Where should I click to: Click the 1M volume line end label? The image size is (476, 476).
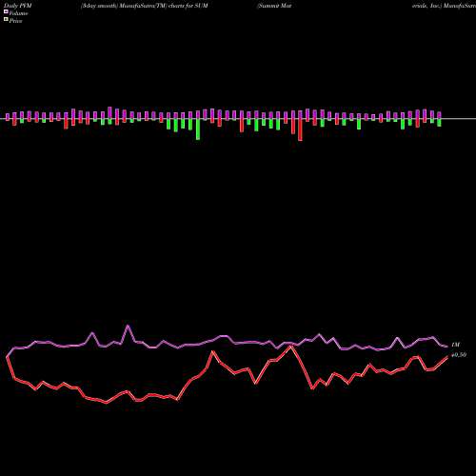pyautogui.click(x=455, y=345)
